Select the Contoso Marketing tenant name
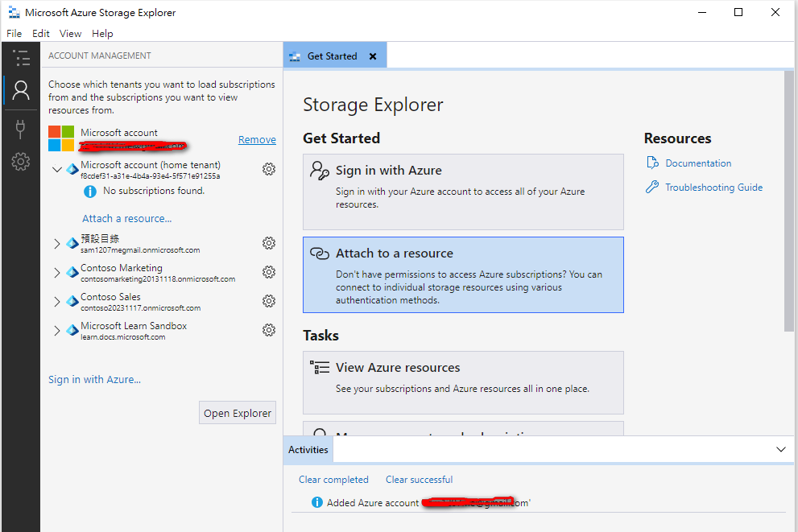This screenshot has height=532, width=798. pos(121,267)
